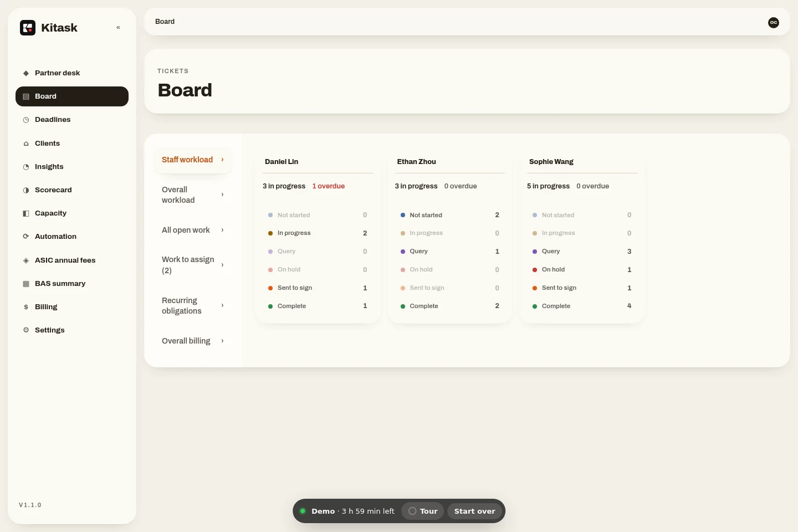Click the Automation refresh icon
The image size is (798, 532).
coord(26,237)
